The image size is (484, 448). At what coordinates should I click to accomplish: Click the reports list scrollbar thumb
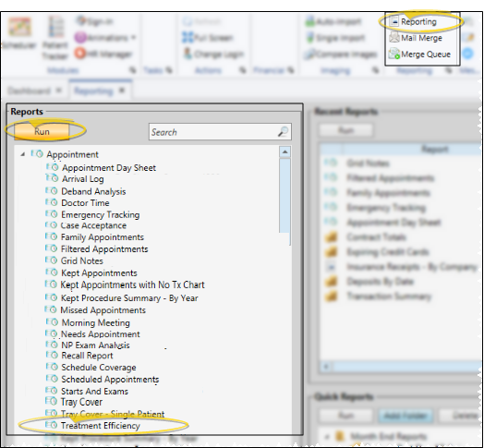coord(284,196)
